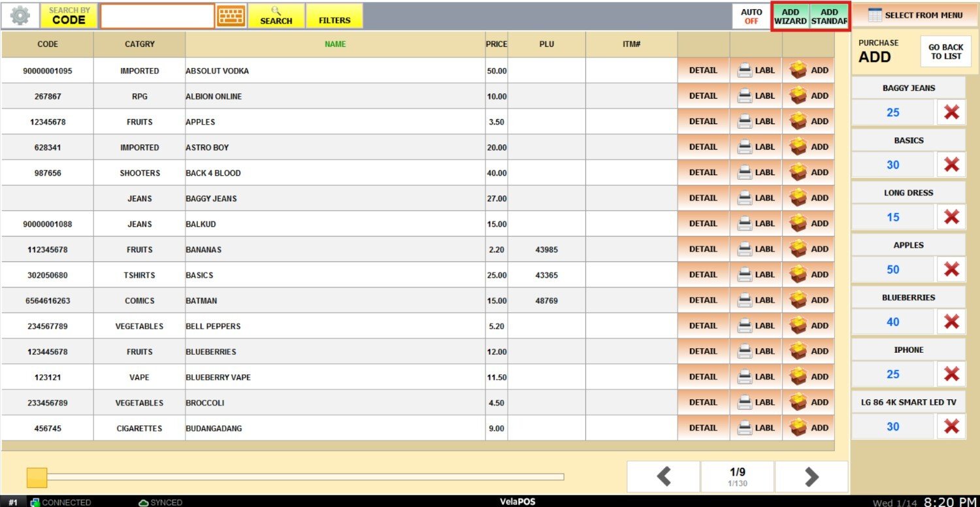Sort table by Name column header
This screenshot has height=507, width=980.
[335, 44]
